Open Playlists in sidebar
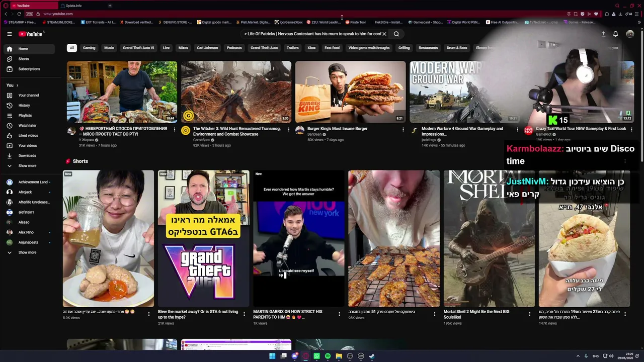The height and width of the screenshot is (362, 644). (x=29, y=115)
